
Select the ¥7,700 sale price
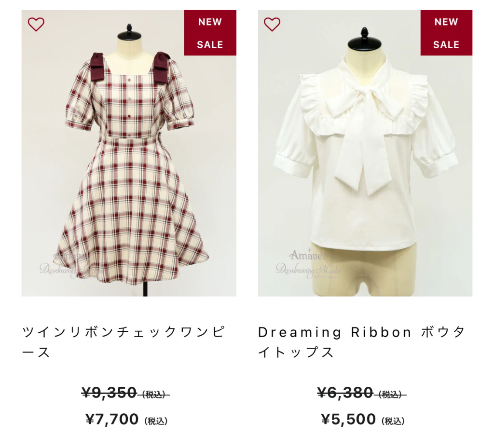(112, 419)
